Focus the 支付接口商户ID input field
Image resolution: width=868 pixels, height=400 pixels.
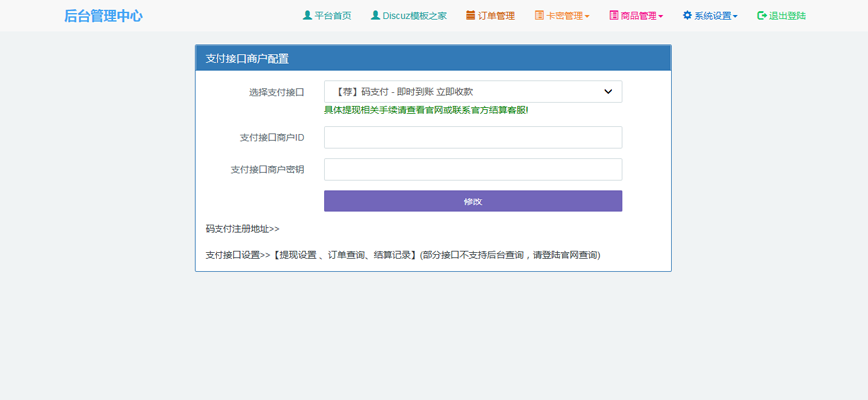pyautogui.click(x=473, y=138)
